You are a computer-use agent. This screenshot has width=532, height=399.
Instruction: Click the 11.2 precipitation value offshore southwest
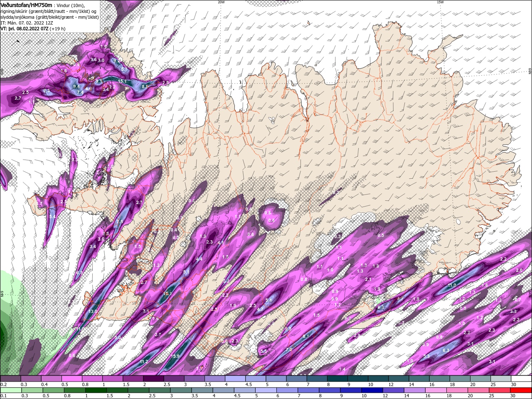point(144,362)
